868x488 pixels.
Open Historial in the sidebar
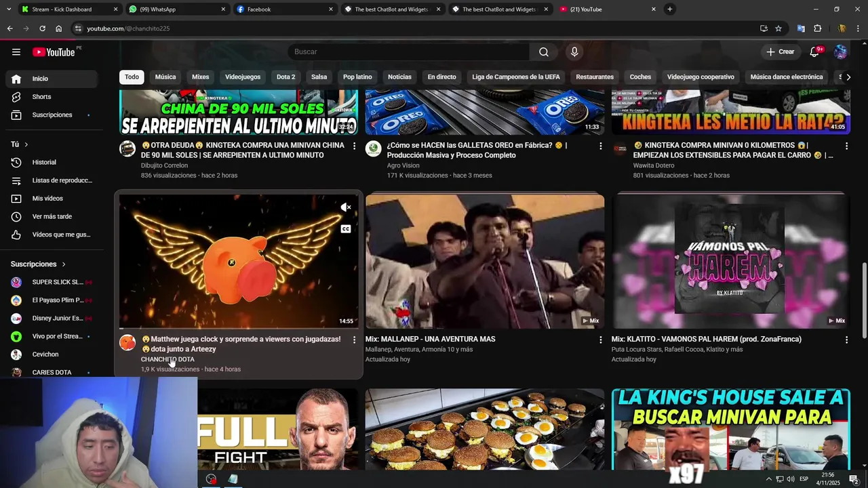pyautogui.click(x=52, y=163)
